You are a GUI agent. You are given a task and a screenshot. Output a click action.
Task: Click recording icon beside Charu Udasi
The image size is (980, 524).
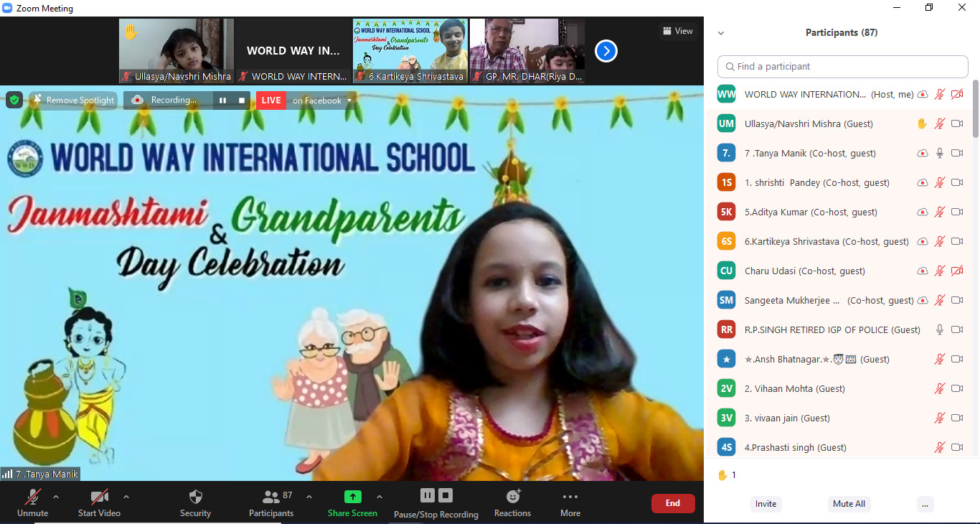point(923,271)
